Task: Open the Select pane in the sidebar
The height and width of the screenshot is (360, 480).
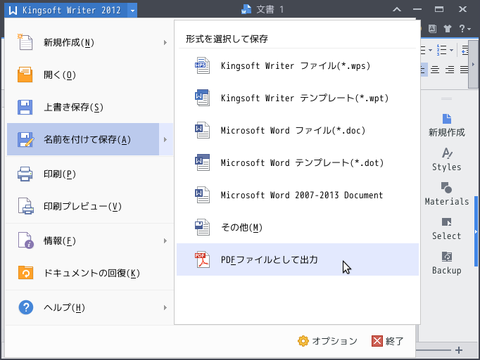Action: point(447,228)
